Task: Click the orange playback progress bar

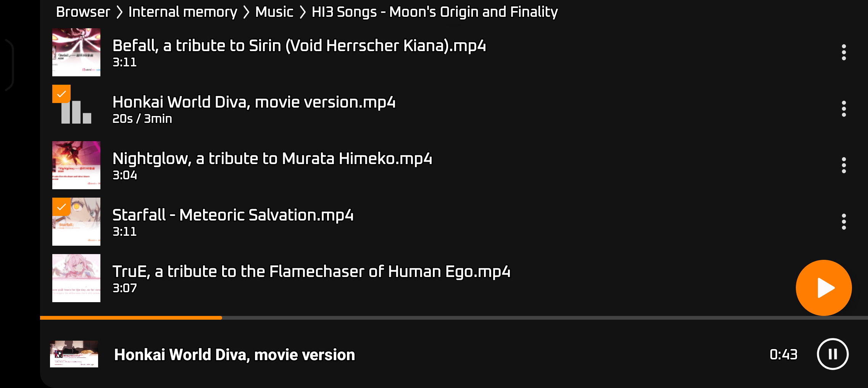Action: (131, 317)
